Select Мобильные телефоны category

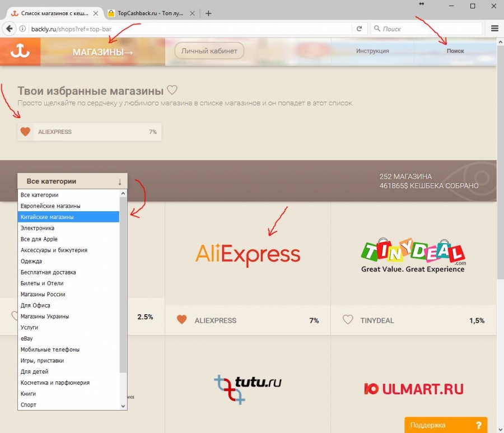click(x=68, y=350)
